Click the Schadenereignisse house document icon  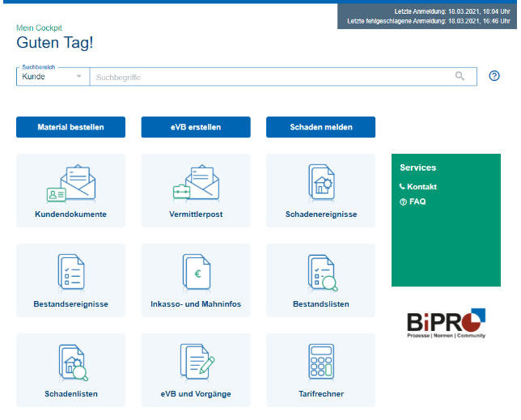click(320, 183)
